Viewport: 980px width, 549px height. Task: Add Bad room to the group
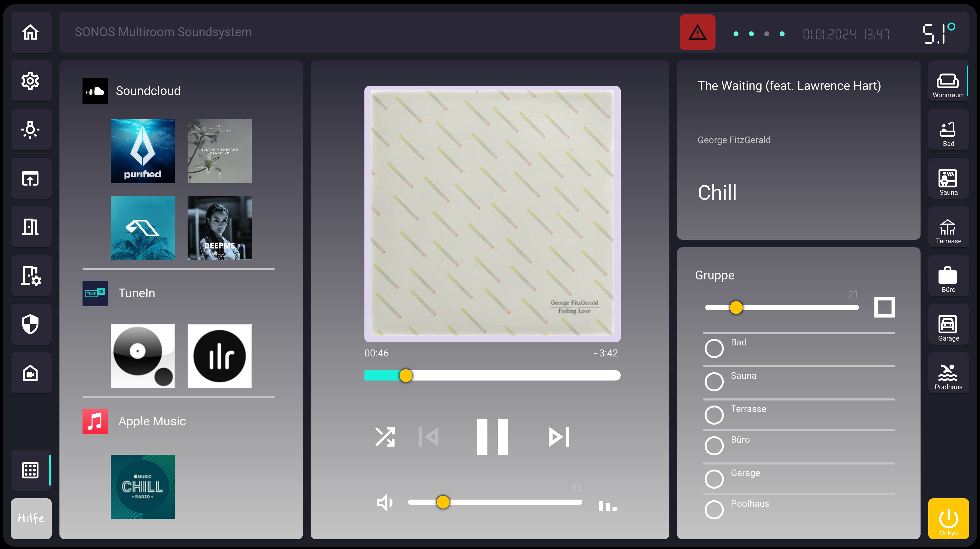point(714,348)
